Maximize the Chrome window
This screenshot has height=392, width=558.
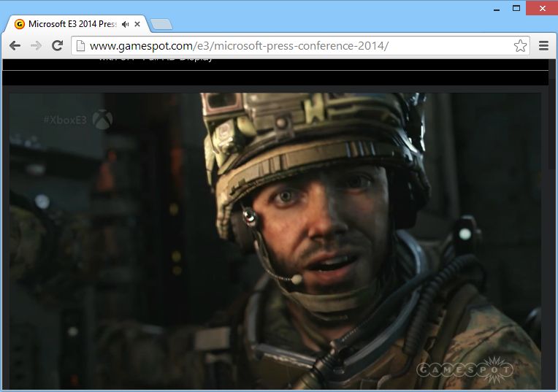tap(516, 8)
